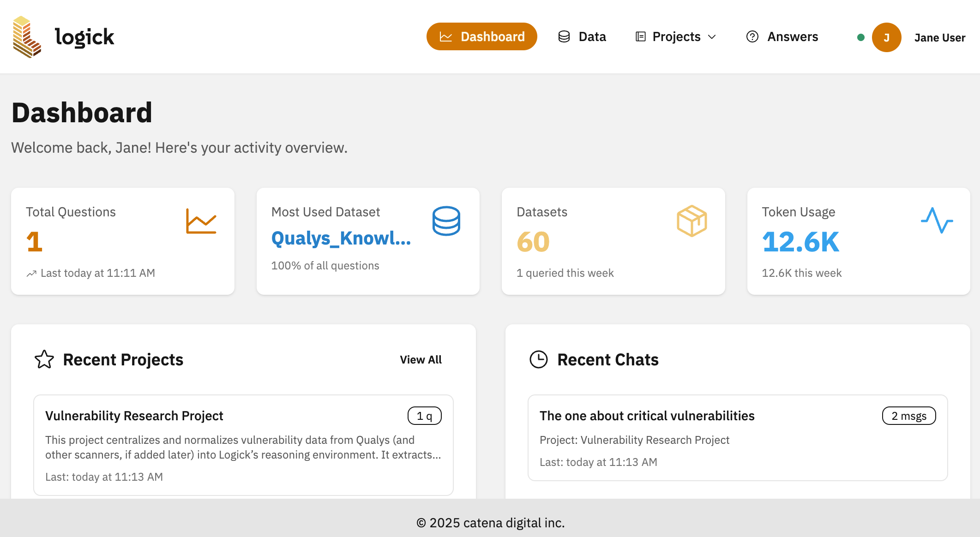Viewport: 980px width, 537px height.
Task: Open the Dashboard tab
Action: (481, 36)
